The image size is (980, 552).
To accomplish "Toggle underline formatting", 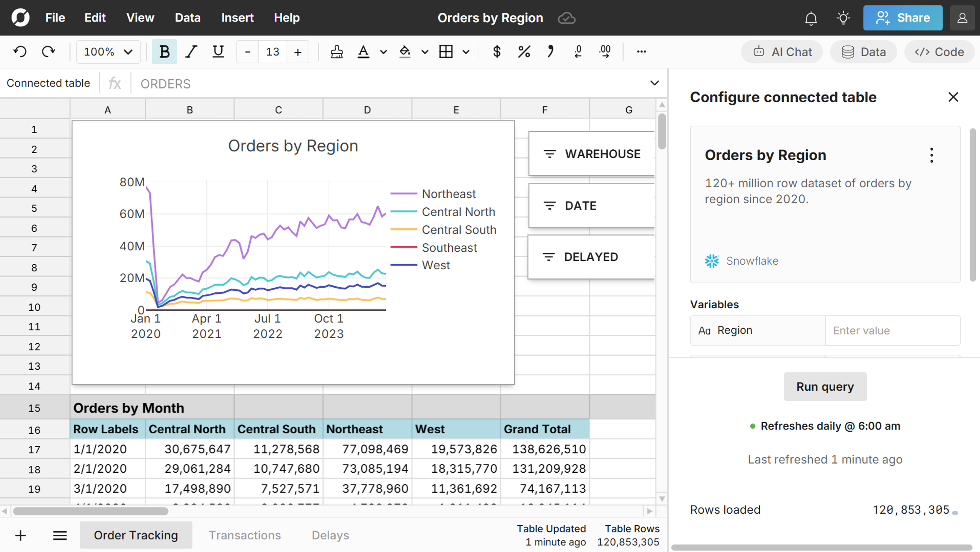I will tap(218, 52).
